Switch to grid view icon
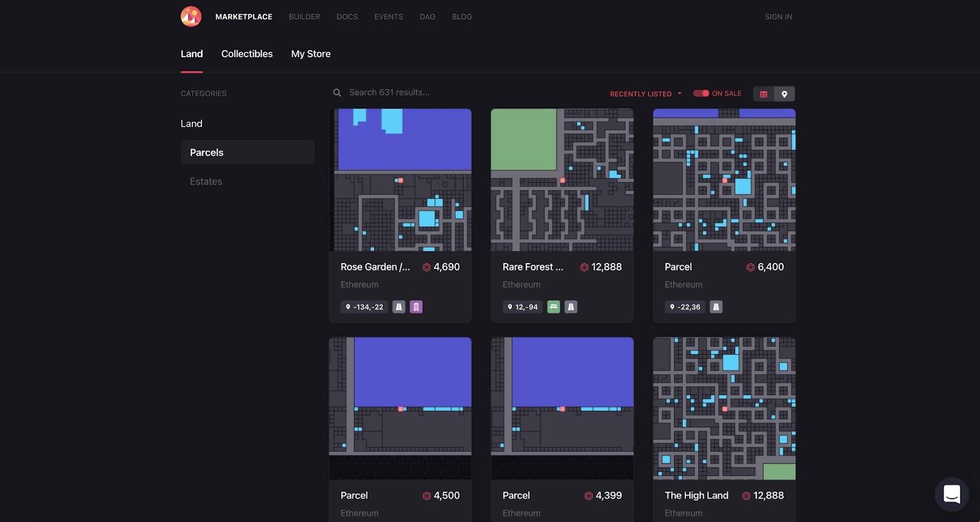This screenshot has width=980, height=522. [x=763, y=94]
